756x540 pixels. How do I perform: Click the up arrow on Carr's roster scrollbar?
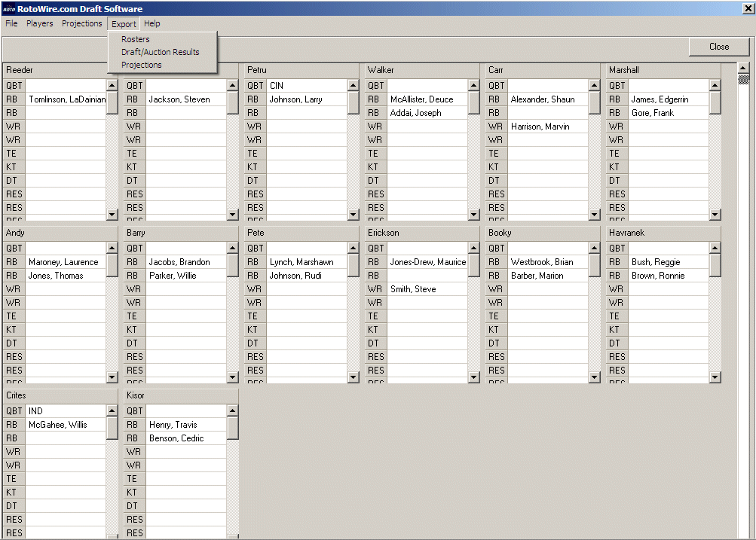pyautogui.click(x=594, y=85)
